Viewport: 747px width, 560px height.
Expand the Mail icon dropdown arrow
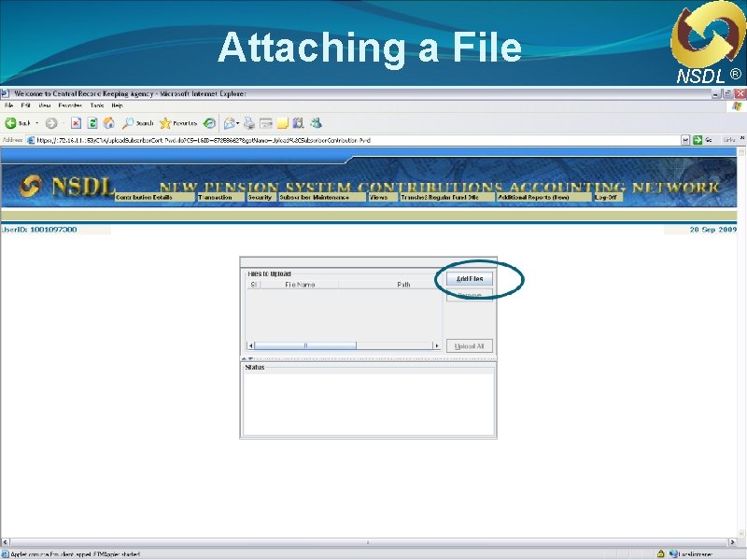tap(238, 123)
